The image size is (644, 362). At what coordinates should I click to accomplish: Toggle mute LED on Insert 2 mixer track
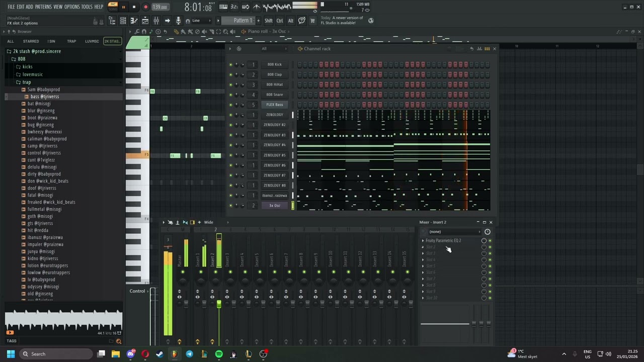pos(215,272)
